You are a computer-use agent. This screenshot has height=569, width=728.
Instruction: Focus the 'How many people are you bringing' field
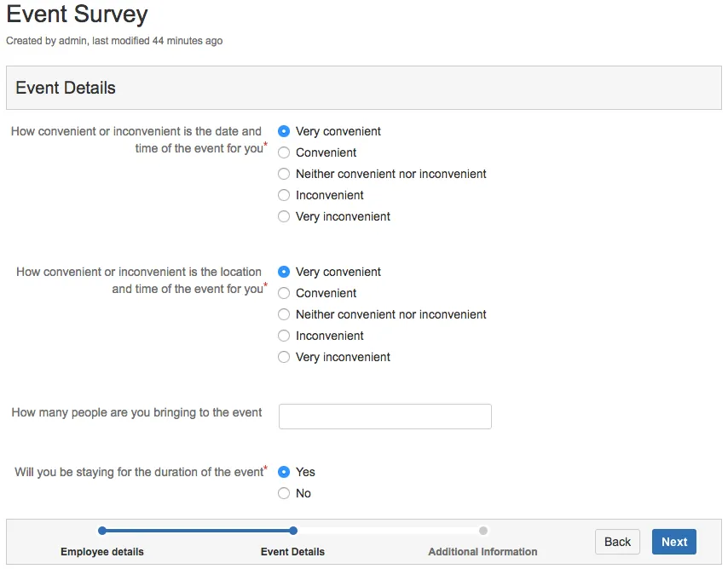[385, 417]
